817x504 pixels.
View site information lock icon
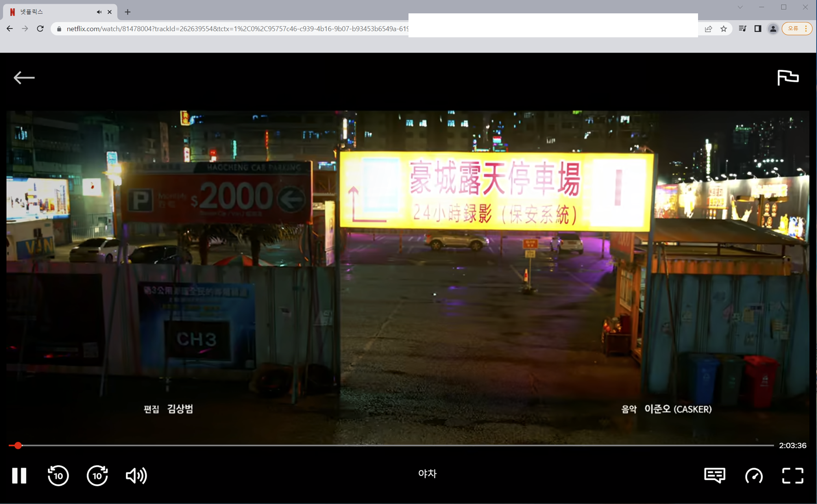tap(59, 29)
